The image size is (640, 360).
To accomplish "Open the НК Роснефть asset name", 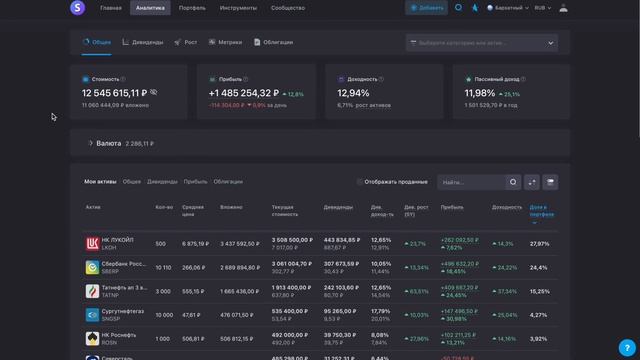I will (x=119, y=335).
